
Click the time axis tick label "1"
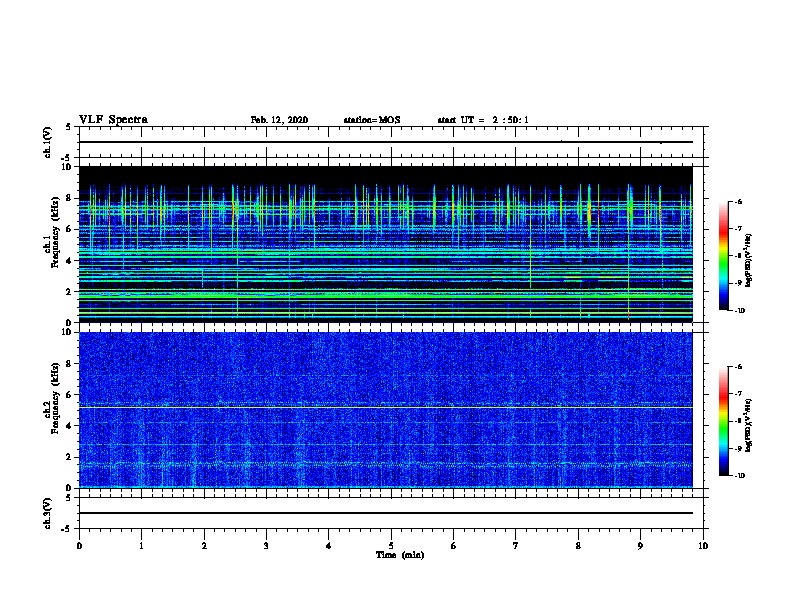pos(141,546)
